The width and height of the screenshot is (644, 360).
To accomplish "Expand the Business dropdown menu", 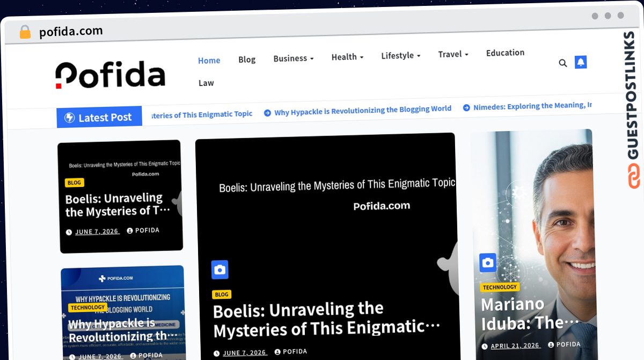I will click(x=294, y=58).
